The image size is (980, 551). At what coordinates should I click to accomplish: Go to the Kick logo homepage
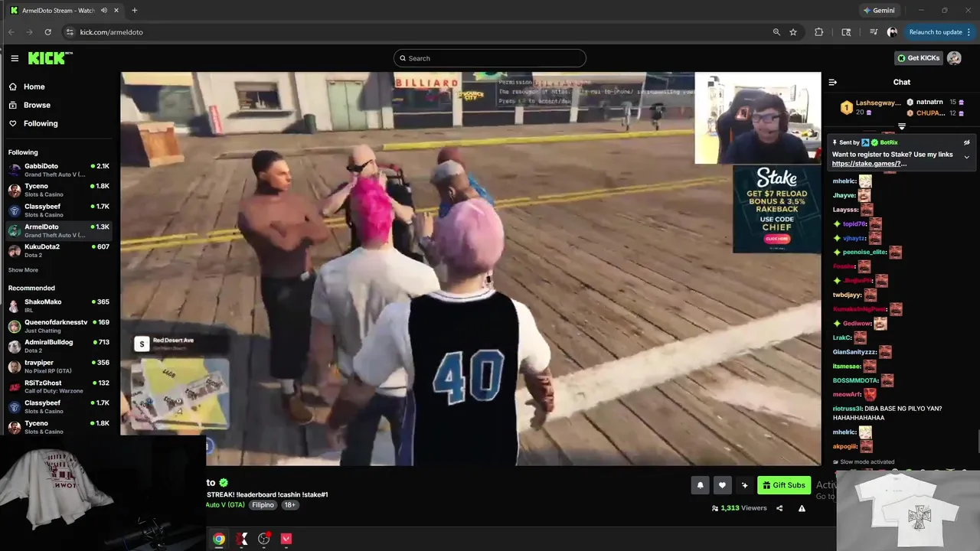(x=50, y=58)
